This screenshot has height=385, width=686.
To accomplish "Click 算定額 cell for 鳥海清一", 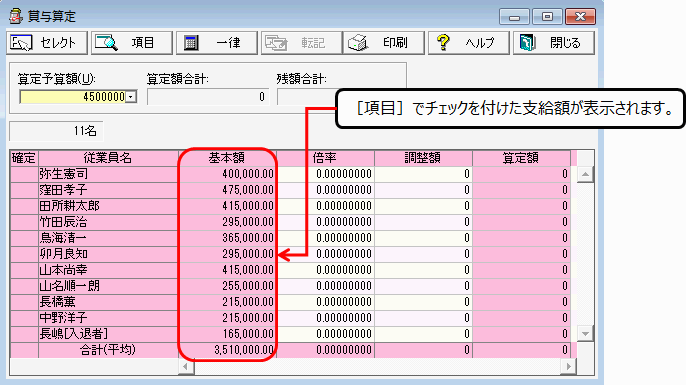I will [521, 238].
